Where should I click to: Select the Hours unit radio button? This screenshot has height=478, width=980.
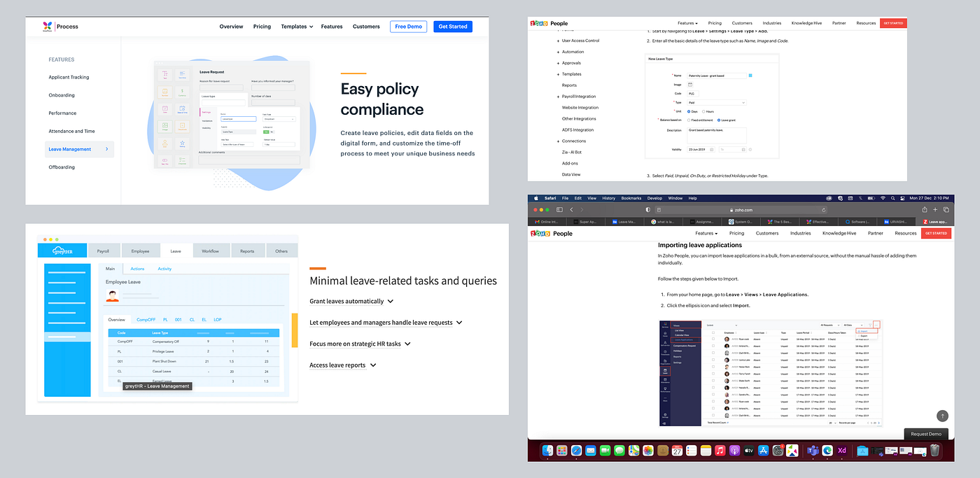pos(703,111)
